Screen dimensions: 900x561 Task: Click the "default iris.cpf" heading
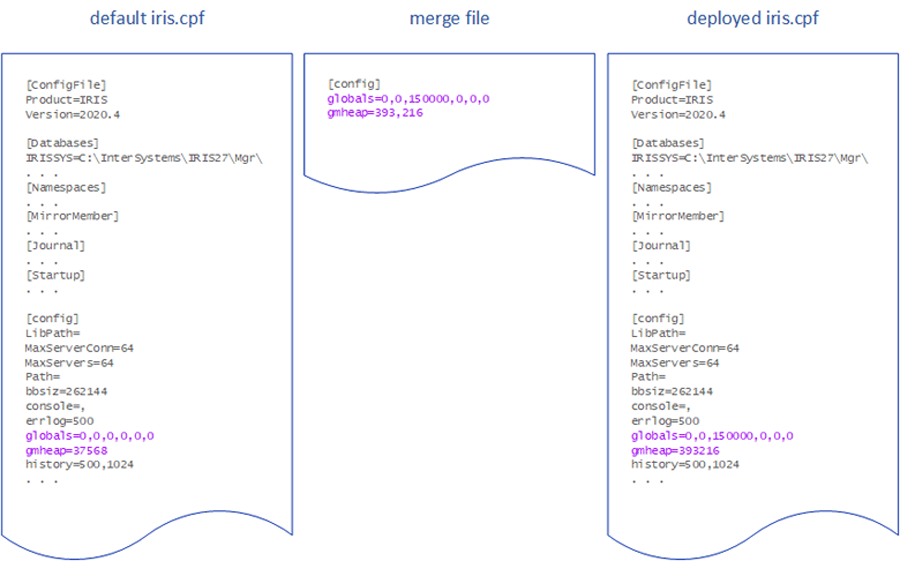click(x=147, y=18)
